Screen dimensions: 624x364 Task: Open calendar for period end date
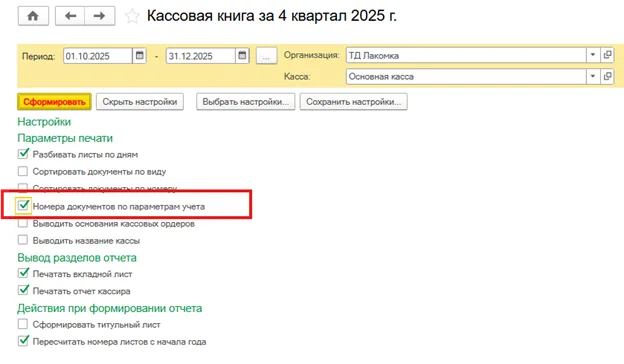coord(242,56)
